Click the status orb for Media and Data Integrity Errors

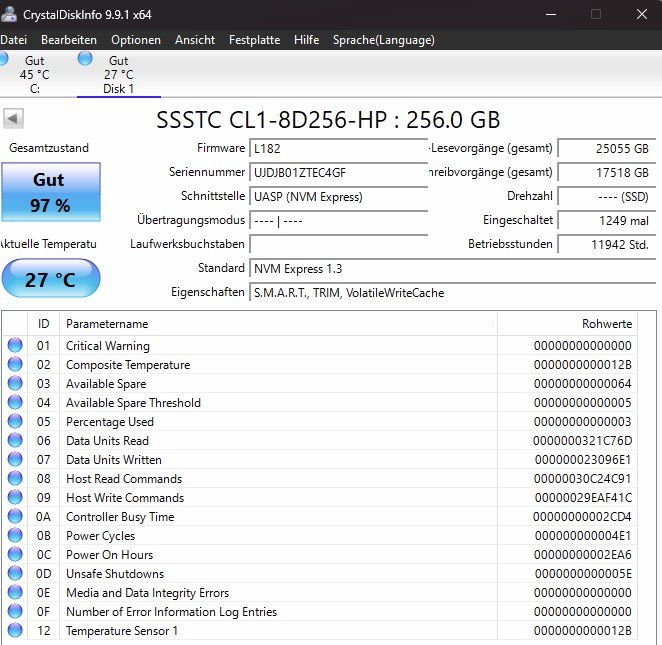point(15,592)
